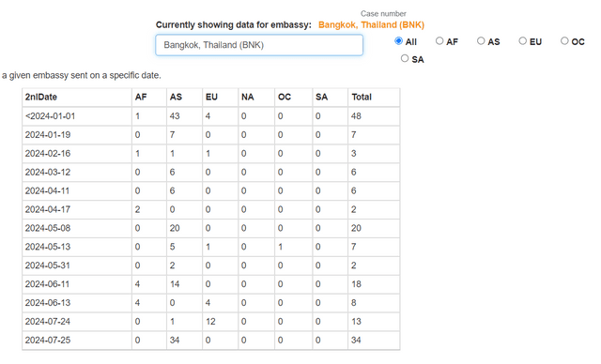Choose the AS region radio option
The height and width of the screenshot is (364, 601).
(x=481, y=40)
